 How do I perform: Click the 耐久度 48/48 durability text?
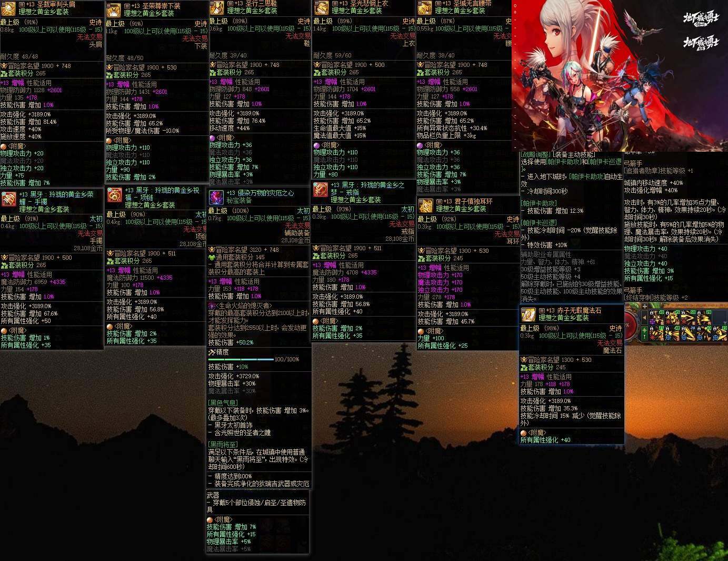pos(19,56)
